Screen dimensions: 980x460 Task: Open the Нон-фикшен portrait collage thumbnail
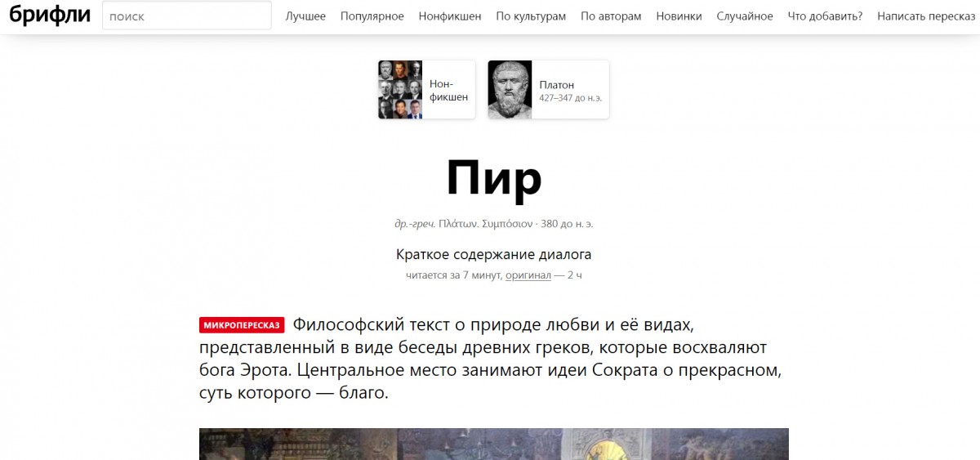400,90
